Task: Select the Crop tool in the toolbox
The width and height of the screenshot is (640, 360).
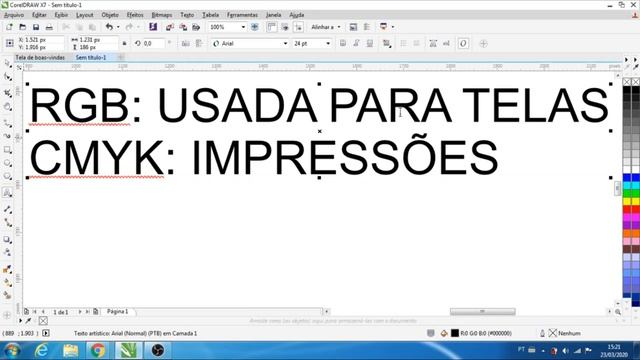Action: (x=8, y=93)
